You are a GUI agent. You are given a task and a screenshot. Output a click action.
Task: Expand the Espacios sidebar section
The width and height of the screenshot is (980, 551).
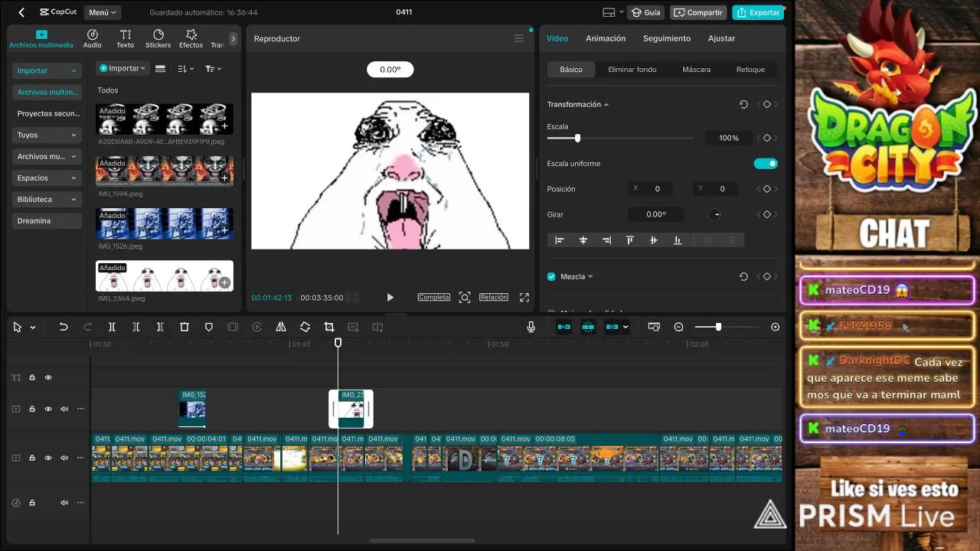pos(47,178)
